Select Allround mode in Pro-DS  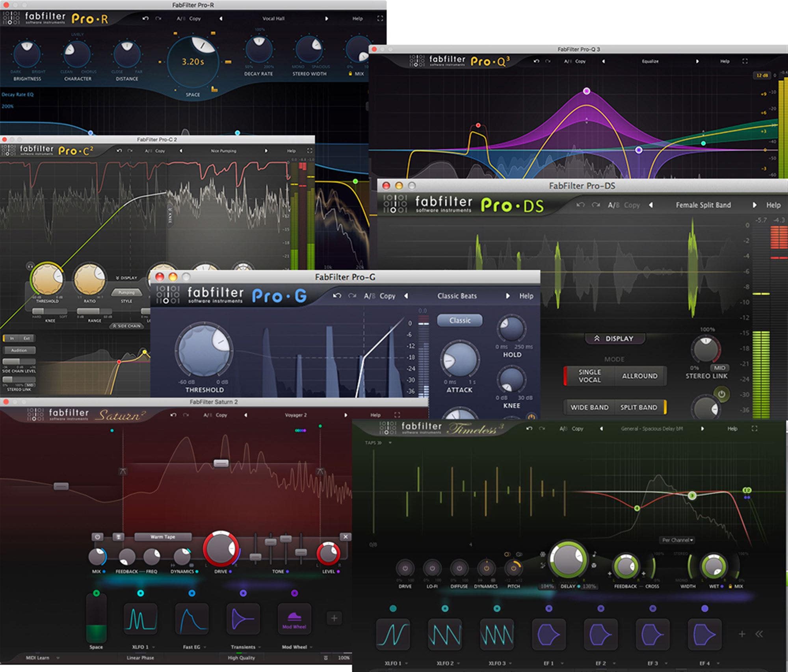[640, 376]
